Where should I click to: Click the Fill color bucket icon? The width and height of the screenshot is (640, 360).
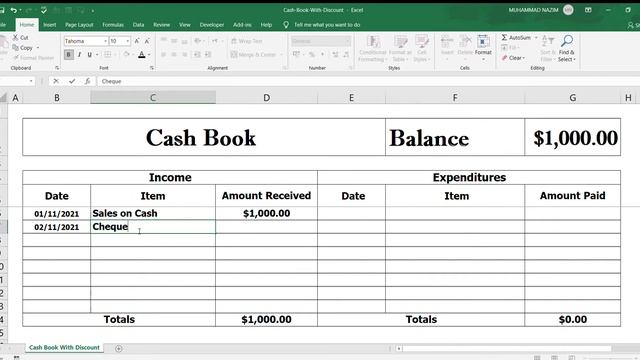127,54
